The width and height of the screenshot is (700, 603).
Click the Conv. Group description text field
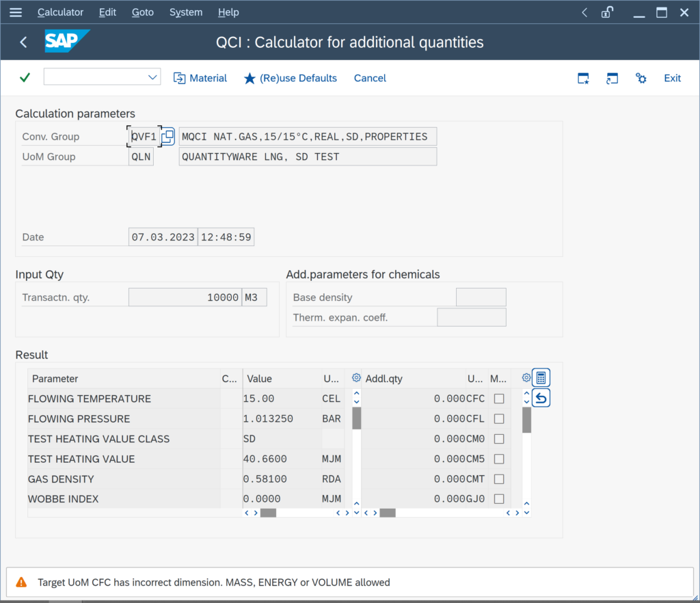[308, 137]
